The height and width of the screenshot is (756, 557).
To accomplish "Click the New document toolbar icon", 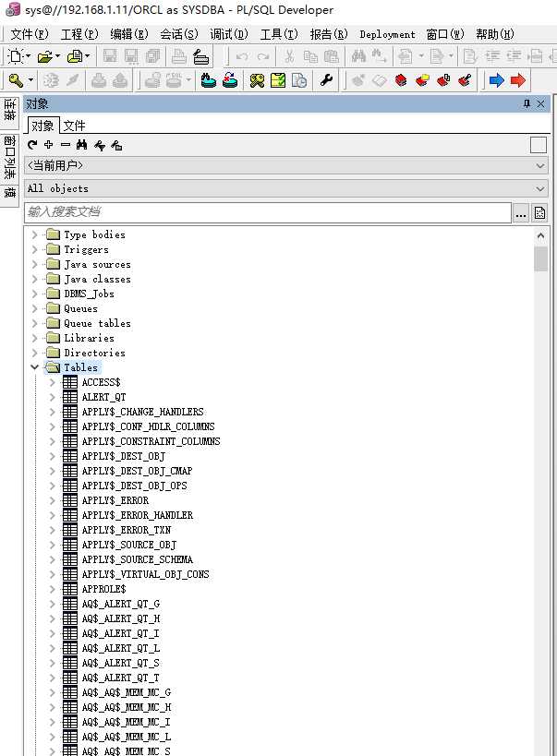I will 16,56.
